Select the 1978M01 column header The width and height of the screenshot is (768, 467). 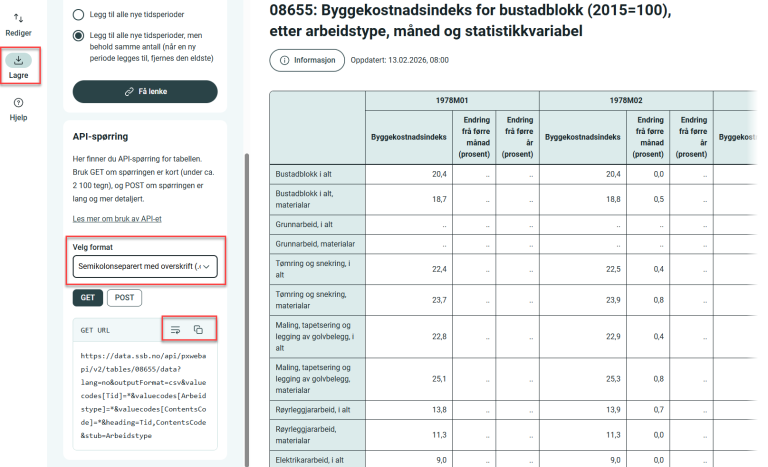pyautogui.click(x=452, y=100)
